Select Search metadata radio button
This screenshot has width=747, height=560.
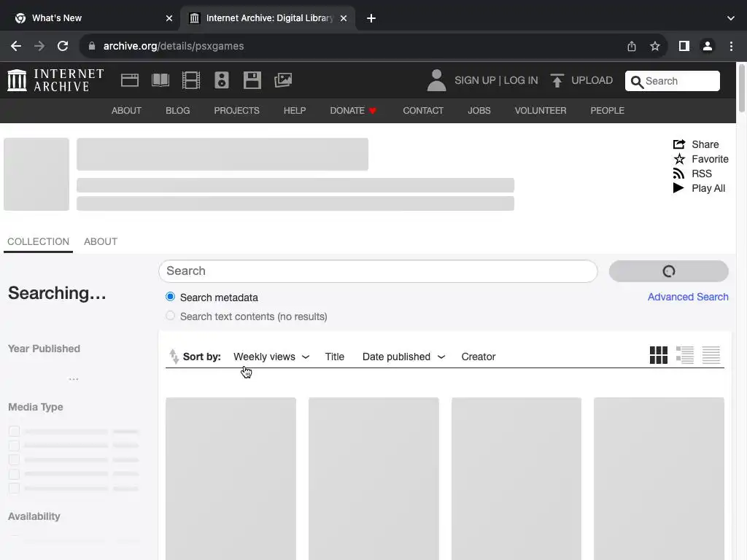coord(170,297)
